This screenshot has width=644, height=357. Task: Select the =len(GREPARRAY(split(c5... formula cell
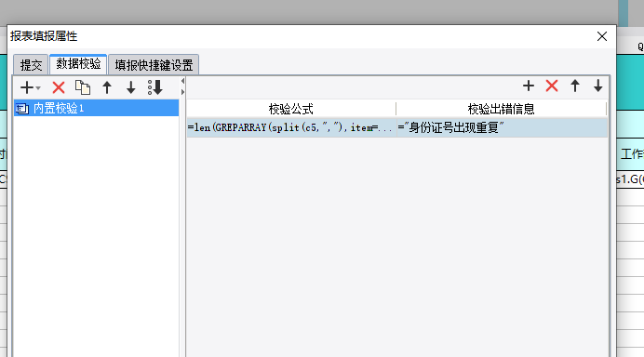[x=291, y=127]
